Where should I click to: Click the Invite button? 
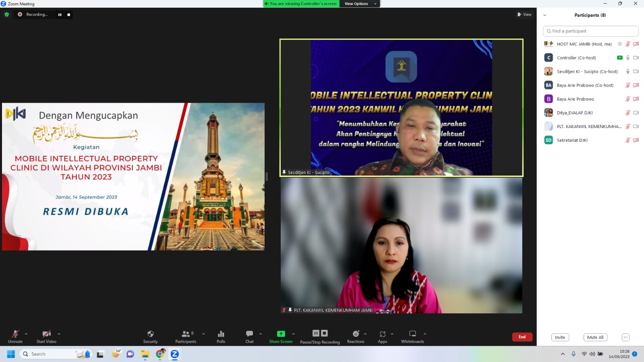tap(560, 337)
